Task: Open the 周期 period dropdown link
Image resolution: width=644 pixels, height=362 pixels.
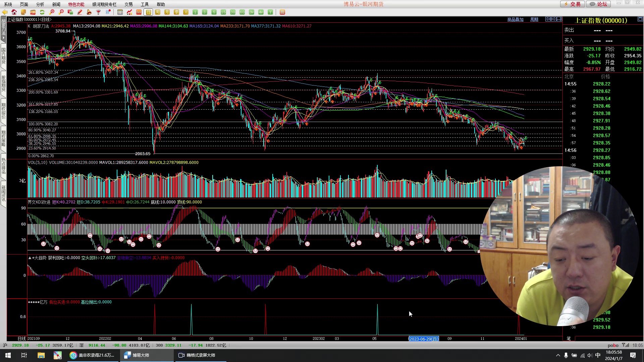Action: coord(534,19)
